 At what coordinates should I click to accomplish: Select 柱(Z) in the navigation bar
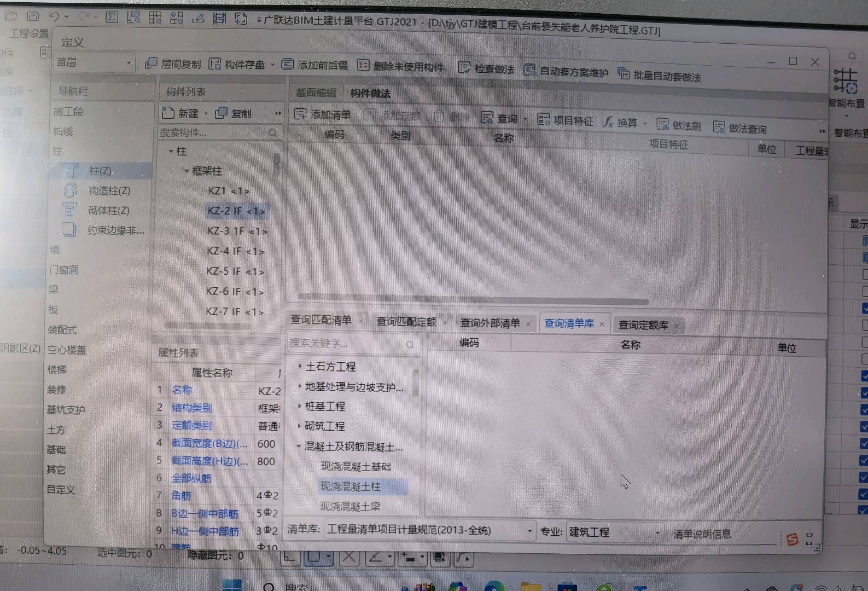pyautogui.click(x=100, y=171)
